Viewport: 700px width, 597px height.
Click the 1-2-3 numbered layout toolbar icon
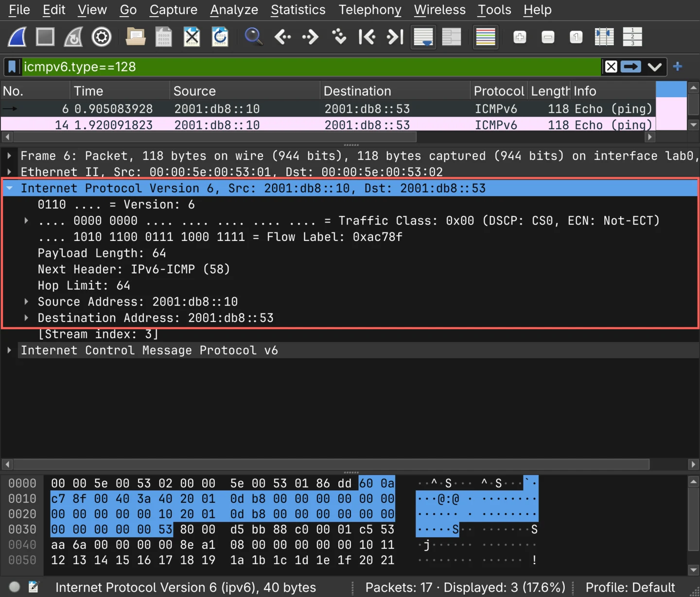pyautogui.click(x=632, y=37)
